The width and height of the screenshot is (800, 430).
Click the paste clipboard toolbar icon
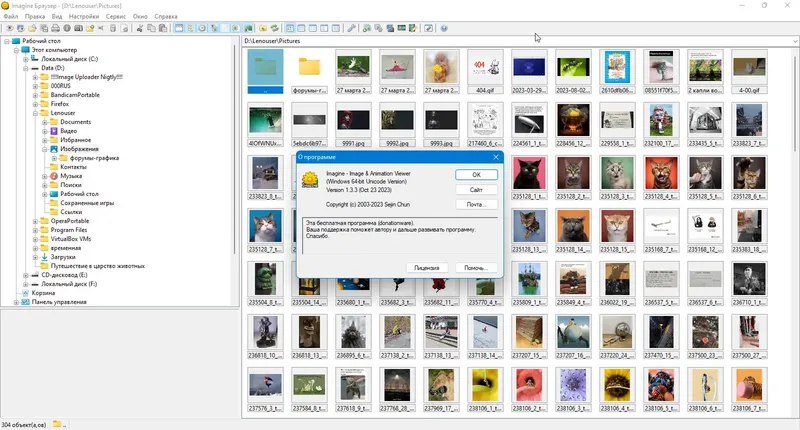coord(163,28)
